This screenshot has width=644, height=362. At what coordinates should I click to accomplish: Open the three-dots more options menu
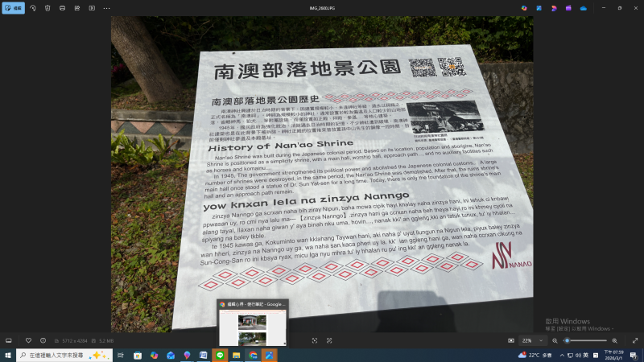(107, 8)
